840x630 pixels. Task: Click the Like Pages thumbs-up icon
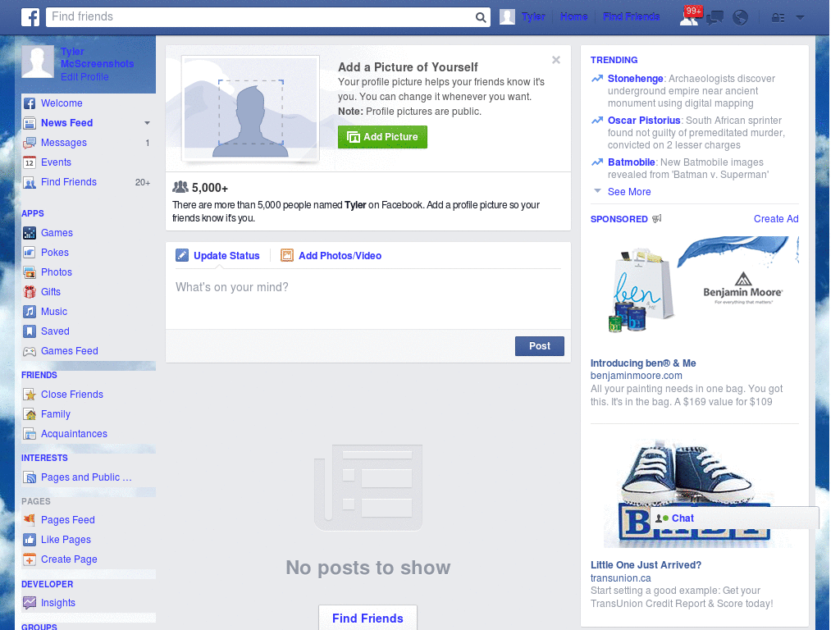(30, 540)
